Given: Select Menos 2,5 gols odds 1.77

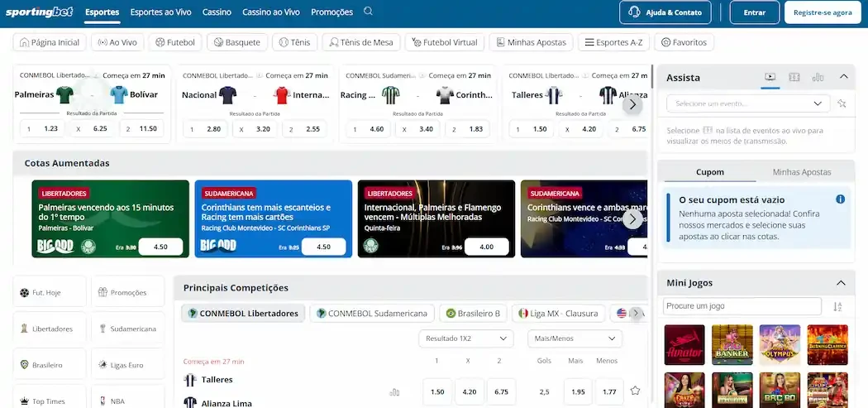Looking at the screenshot, I should [609, 392].
